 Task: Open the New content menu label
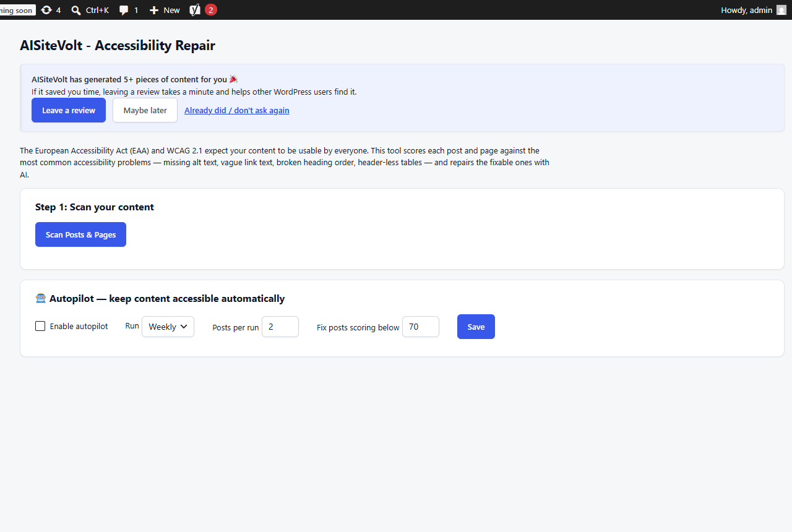pyautogui.click(x=172, y=10)
